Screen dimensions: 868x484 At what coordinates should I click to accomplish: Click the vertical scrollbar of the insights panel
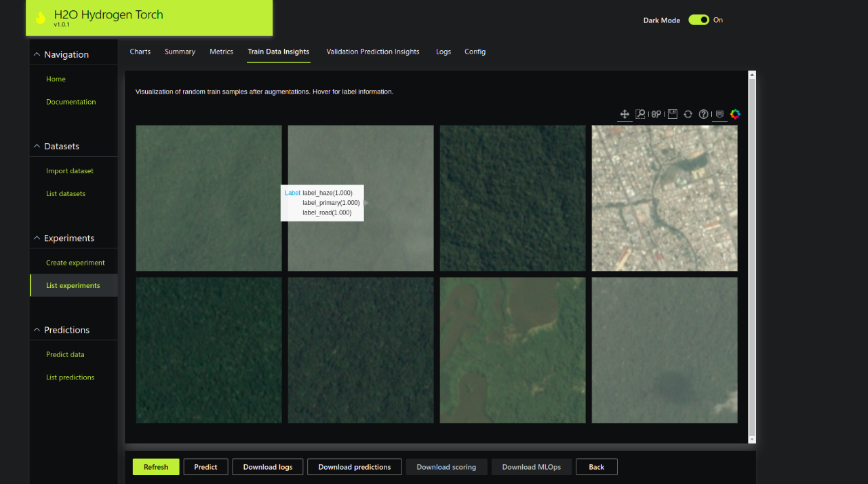click(x=751, y=258)
